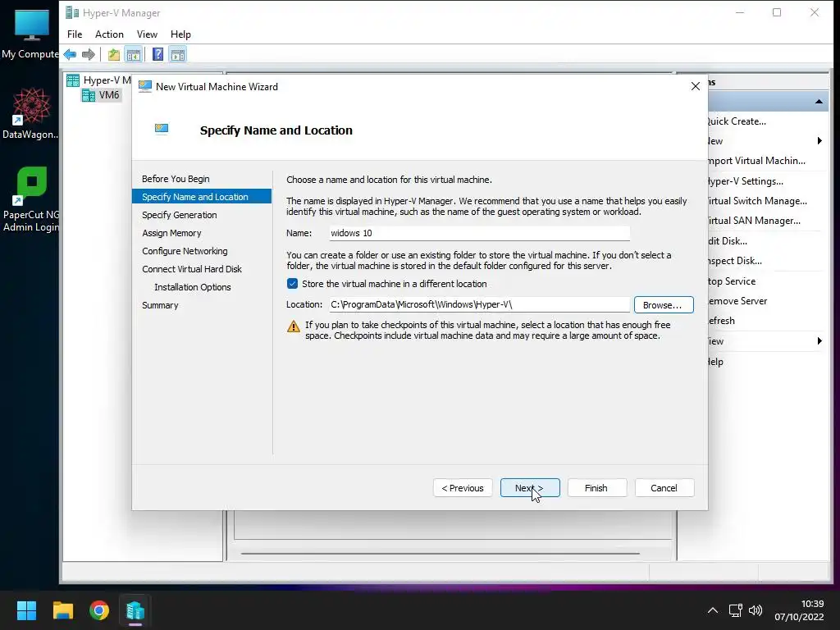Click Help in the Actions pane

click(715, 362)
